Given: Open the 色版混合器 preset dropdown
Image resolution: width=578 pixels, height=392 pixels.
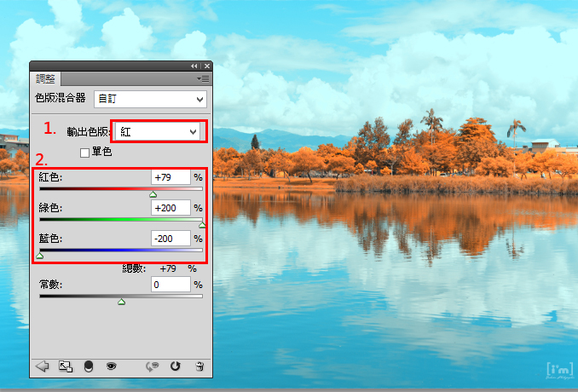Looking at the screenshot, I should coord(150,99).
